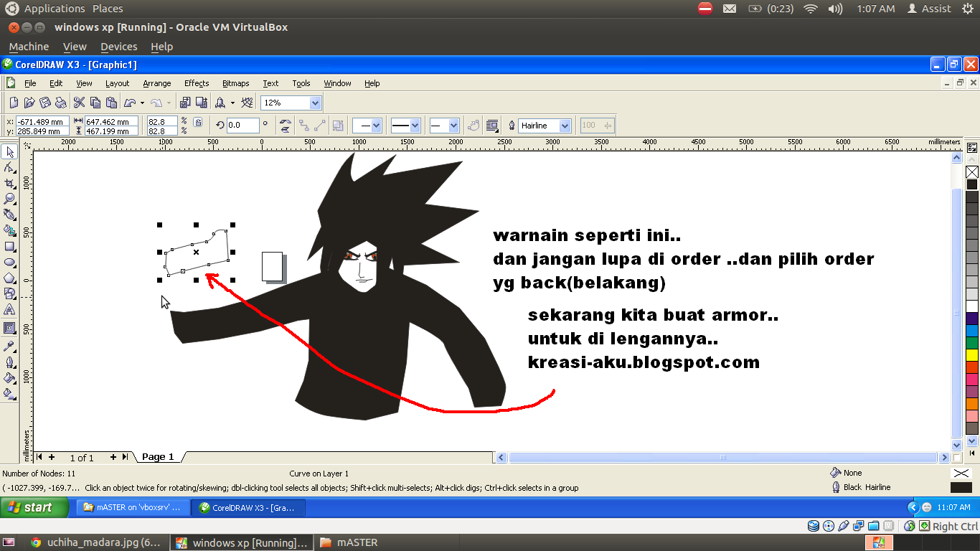Open the end arrowhead dropdown
The image size is (980, 551).
click(453, 126)
